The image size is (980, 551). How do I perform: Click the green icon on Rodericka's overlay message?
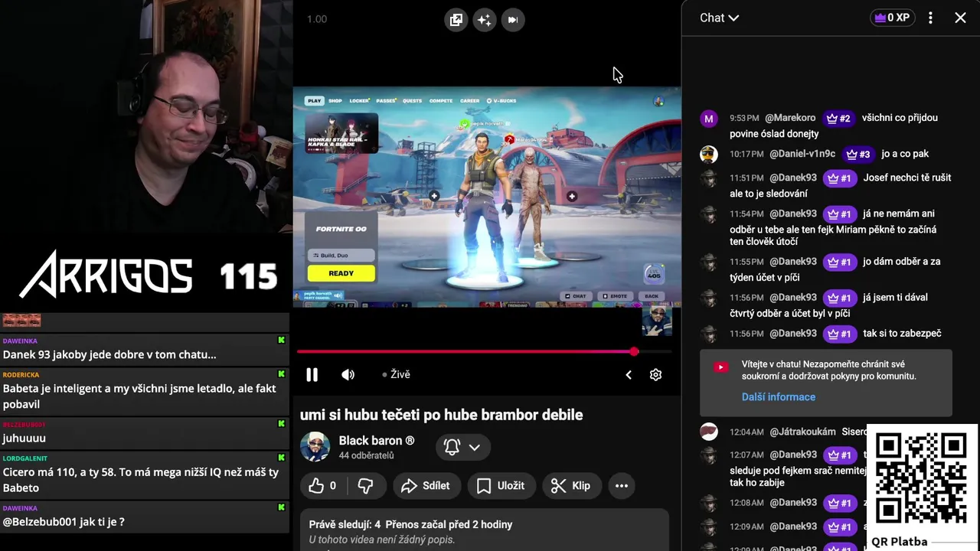[281, 374]
